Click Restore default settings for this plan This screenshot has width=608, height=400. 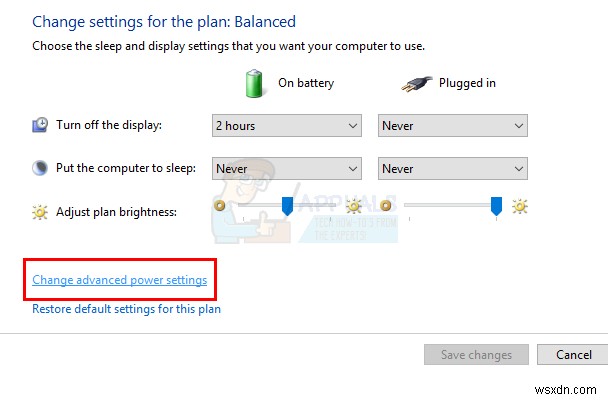126,309
